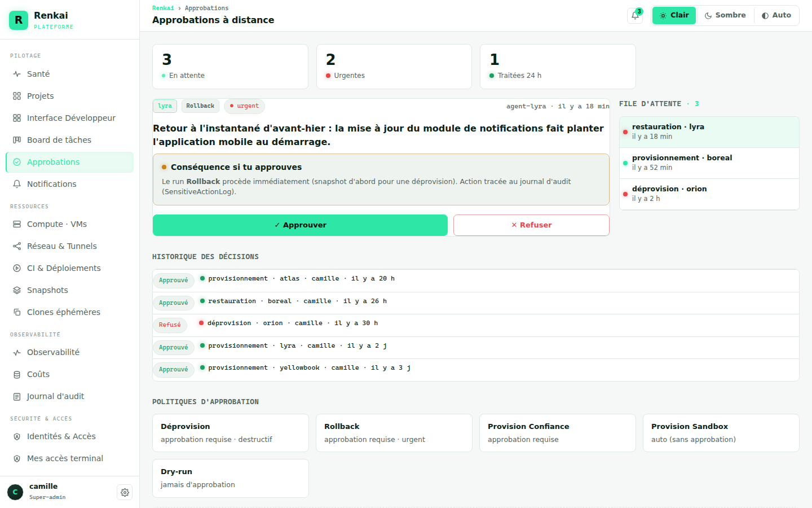Open Notifications page label in sidebar

click(52, 184)
